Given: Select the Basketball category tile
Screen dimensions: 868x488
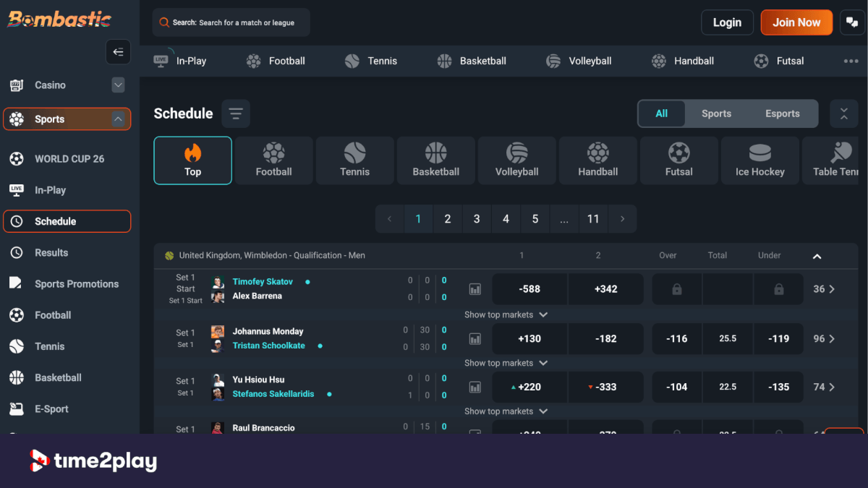Looking at the screenshot, I should pyautogui.click(x=436, y=160).
